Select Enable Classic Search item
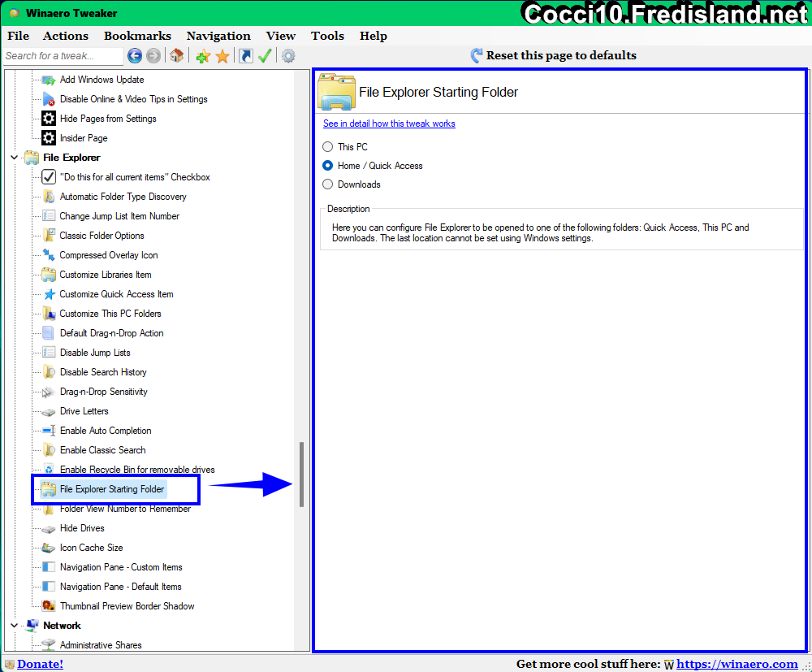 (x=102, y=450)
